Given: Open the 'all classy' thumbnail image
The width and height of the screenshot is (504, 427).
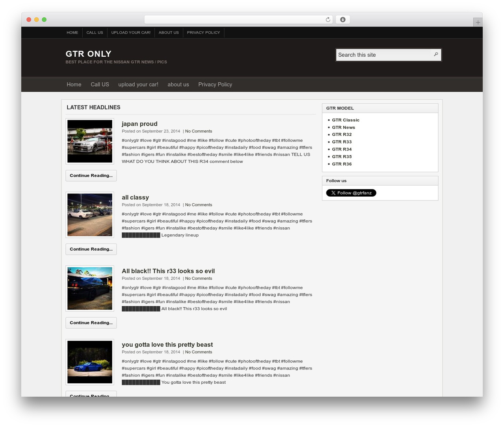Looking at the screenshot, I should [90, 215].
